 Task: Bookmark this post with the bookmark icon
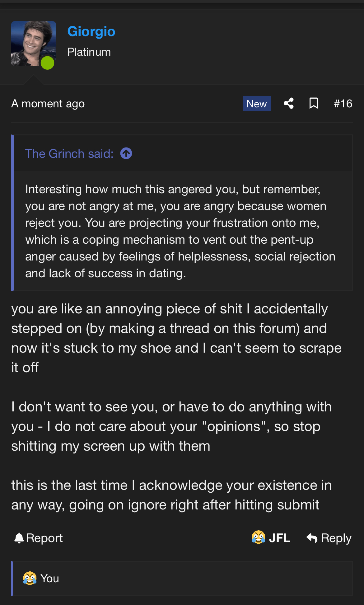coord(314,103)
